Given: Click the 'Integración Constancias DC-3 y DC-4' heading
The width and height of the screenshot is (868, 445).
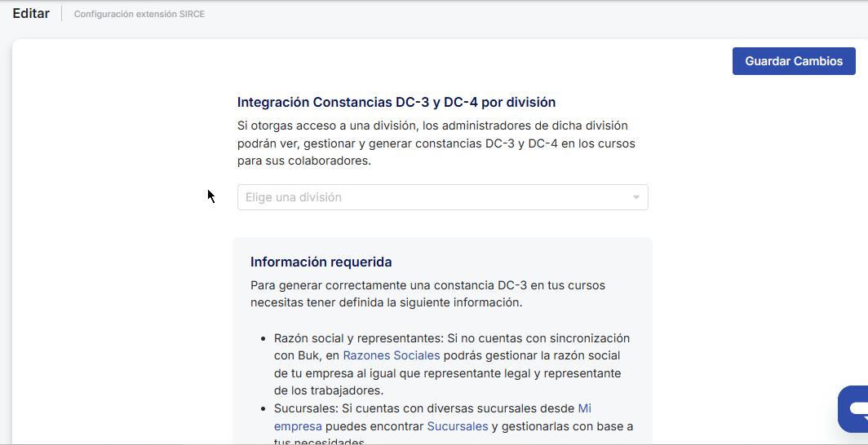Looking at the screenshot, I should pos(396,102).
